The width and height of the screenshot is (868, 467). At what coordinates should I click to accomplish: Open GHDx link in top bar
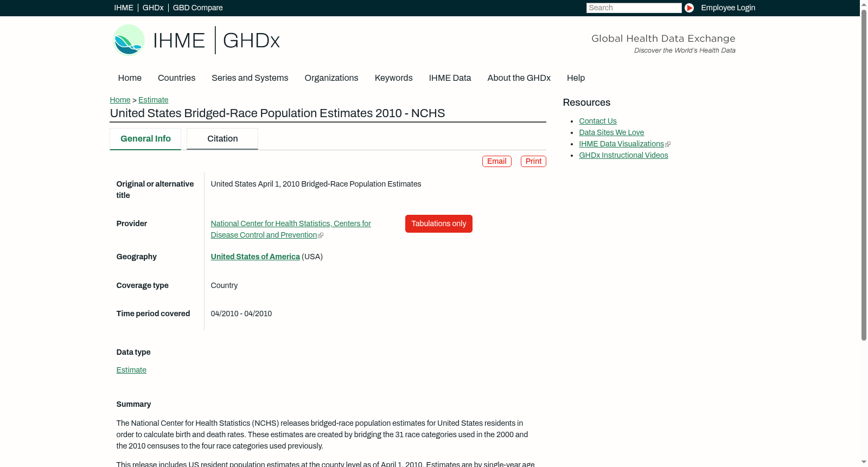[153, 8]
